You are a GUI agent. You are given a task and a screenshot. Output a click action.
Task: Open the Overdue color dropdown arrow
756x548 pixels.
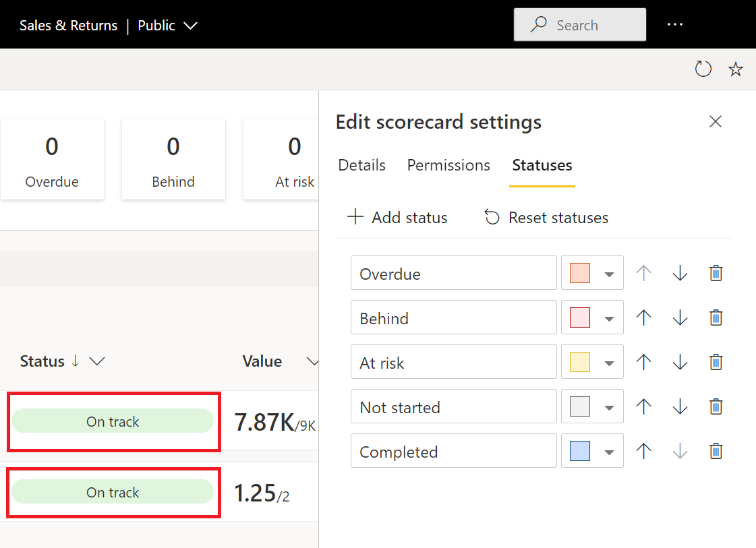609,274
